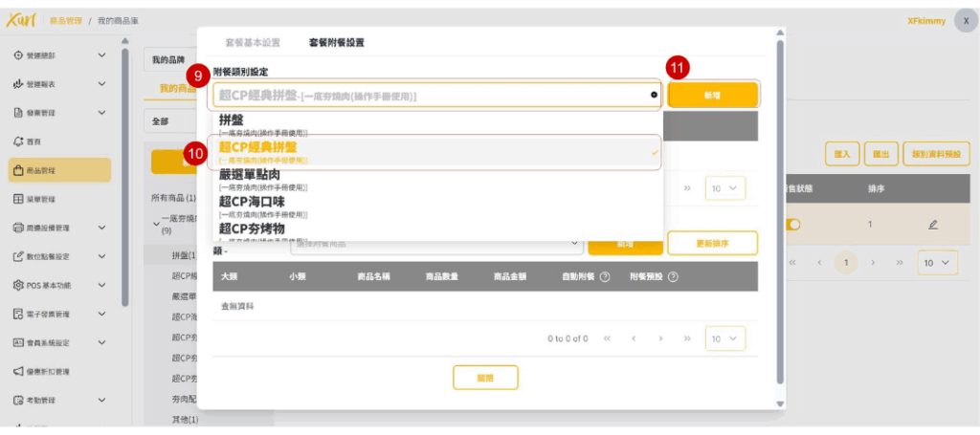This screenshot has height=435, width=980.
Task: Open the page size 10 dropdown in the dialog footer
Action: click(724, 338)
